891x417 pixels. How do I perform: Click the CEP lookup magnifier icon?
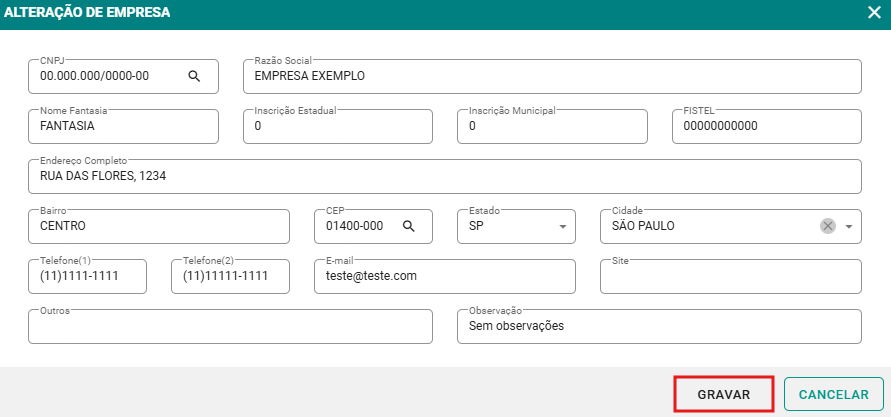408,226
